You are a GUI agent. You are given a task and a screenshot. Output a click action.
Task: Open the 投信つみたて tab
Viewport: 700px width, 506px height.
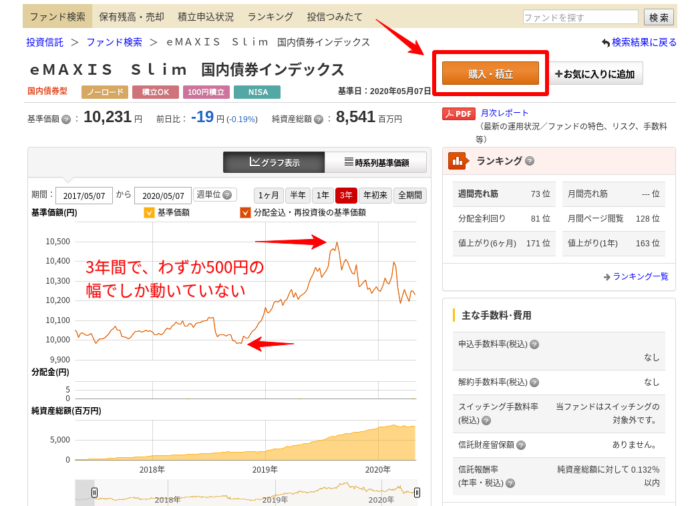click(x=334, y=17)
